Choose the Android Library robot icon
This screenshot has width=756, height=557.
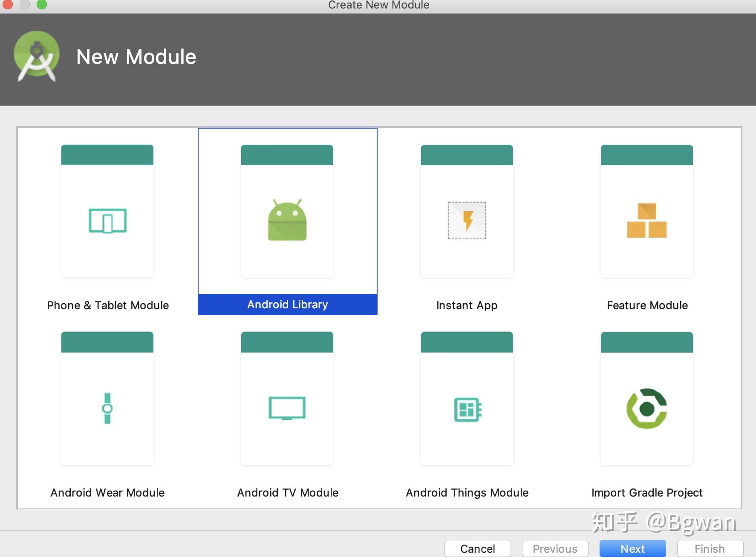click(287, 220)
